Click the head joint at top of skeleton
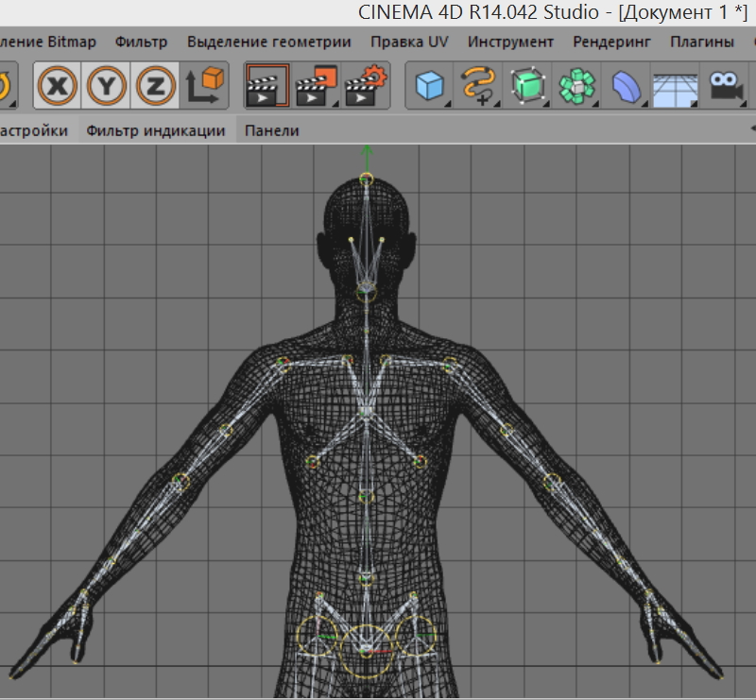This screenshot has width=756, height=700. pos(367,179)
